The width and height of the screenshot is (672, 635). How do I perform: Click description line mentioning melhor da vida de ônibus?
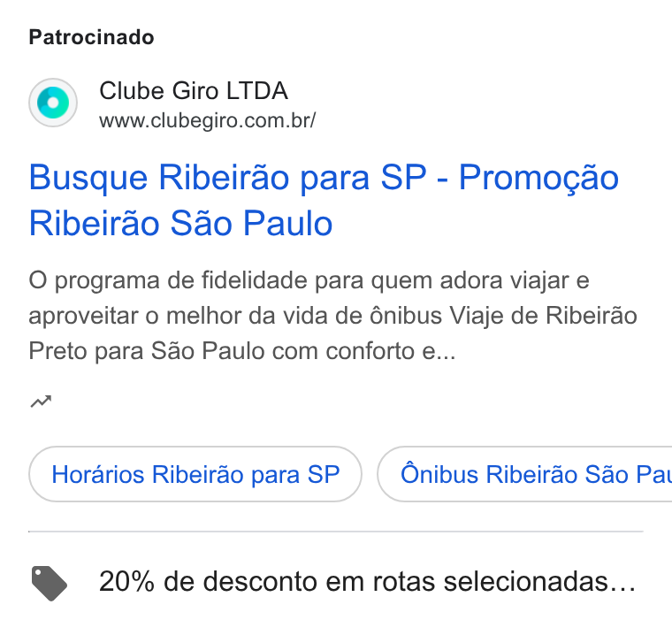tap(332, 316)
